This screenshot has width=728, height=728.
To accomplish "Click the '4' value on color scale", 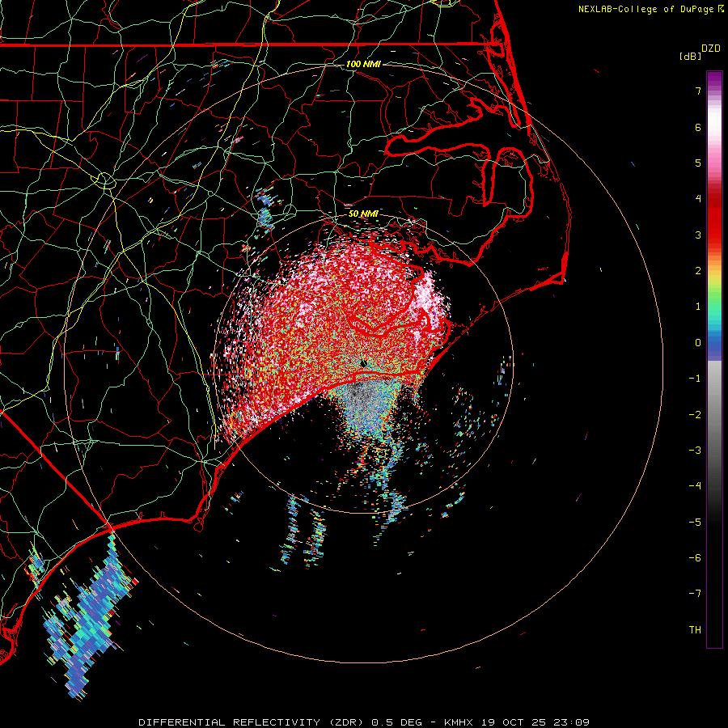I will click(x=698, y=199).
